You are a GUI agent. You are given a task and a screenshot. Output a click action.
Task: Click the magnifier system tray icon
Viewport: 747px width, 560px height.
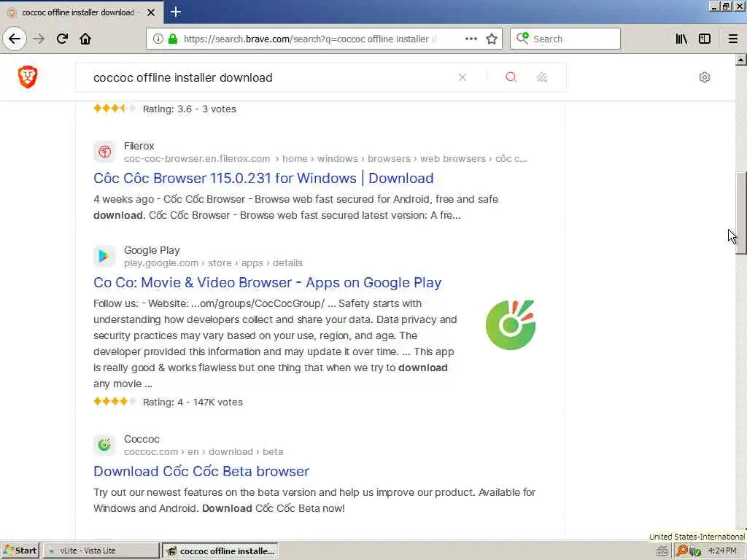click(682, 551)
